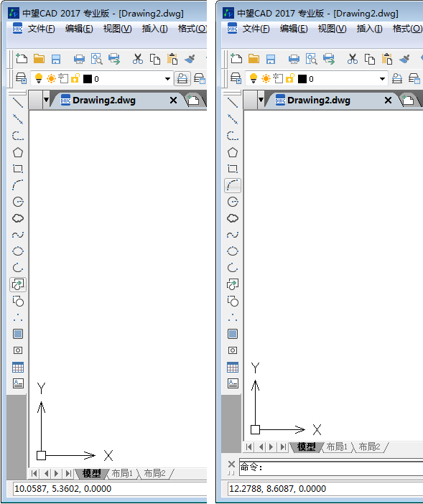Screen dimensions: 423x504
Task: Expand the layer dropdown arrow in right window
Action: [x=382, y=79]
